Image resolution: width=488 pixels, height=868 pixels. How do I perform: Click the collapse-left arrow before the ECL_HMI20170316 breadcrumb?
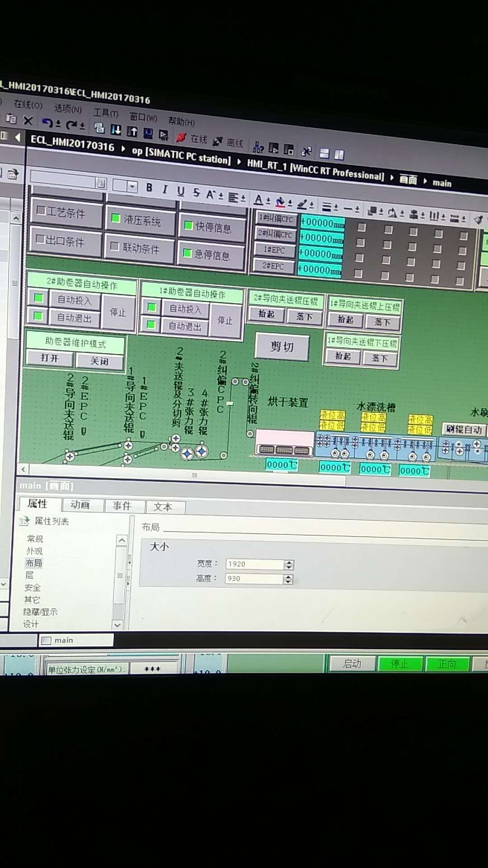click(18, 137)
